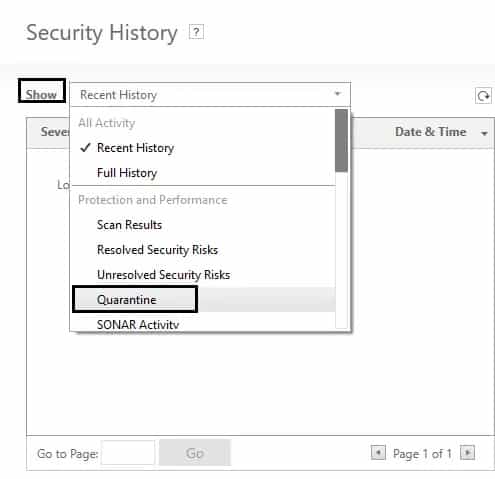The height and width of the screenshot is (479, 495).
Task: Choose Full History from list
Action: [127, 173]
